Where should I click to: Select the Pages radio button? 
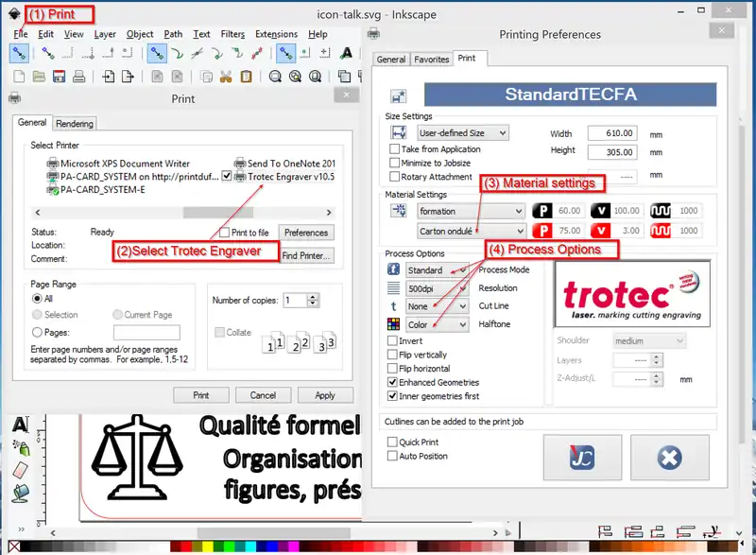[x=37, y=333]
